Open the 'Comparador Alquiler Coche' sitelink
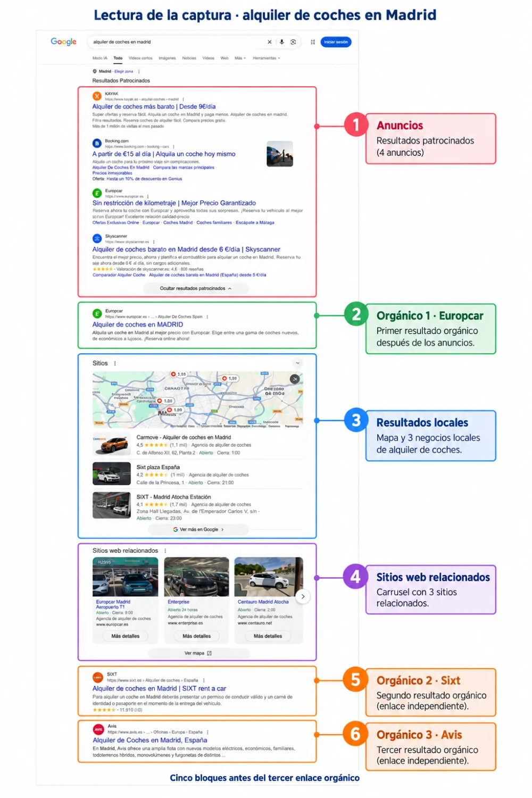This screenshot has height=798, width=532. 119,275
